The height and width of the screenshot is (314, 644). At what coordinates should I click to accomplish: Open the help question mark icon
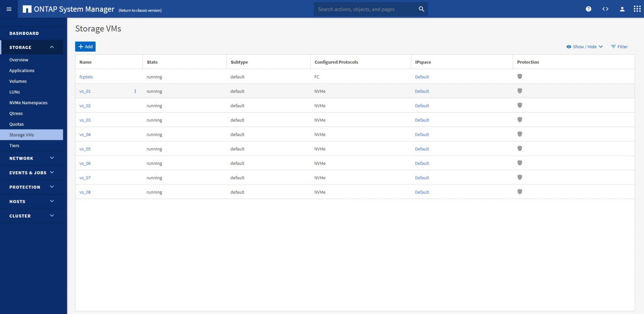(588, 9)
